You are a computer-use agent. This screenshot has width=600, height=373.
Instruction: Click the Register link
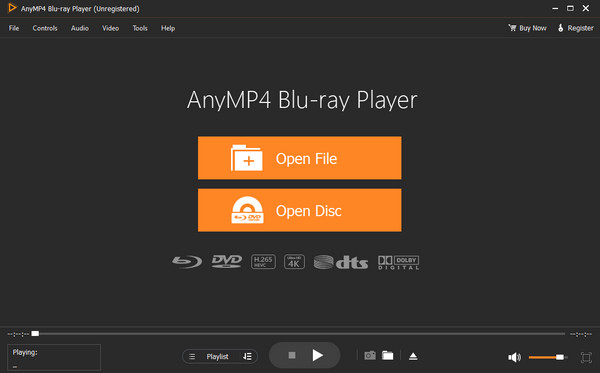[576, 28]
